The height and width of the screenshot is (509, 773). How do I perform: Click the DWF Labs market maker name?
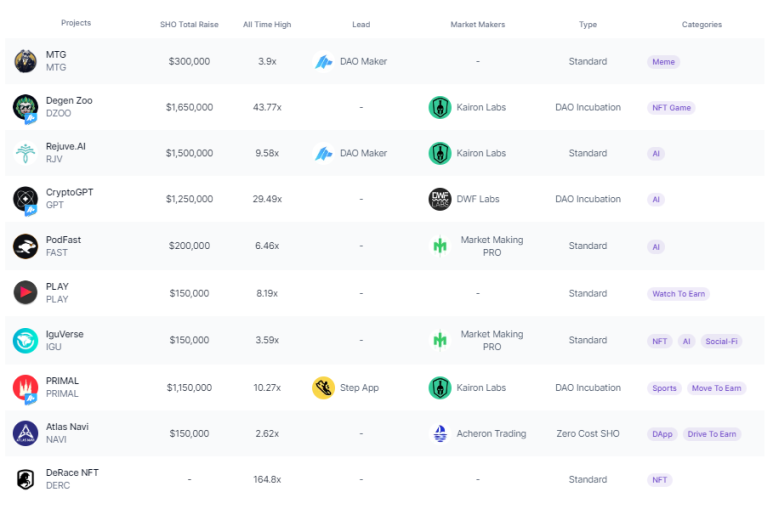[x=478, y=199]
